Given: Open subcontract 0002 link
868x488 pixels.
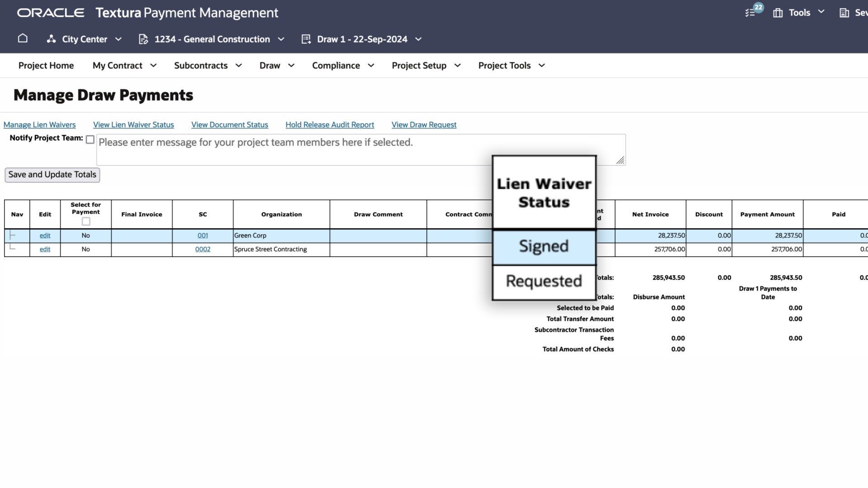Looking at the screenshot, I should pos(203,249).
